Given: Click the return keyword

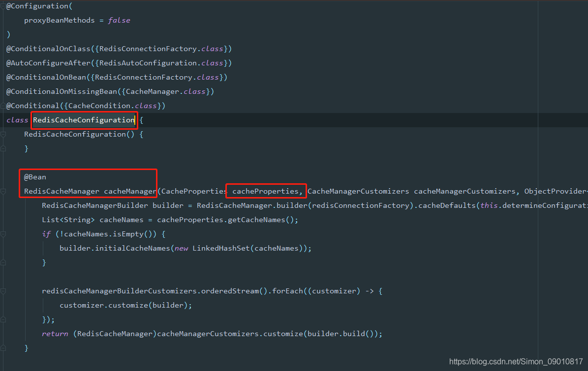Looking at the screenshot, I should click(55, 334).
